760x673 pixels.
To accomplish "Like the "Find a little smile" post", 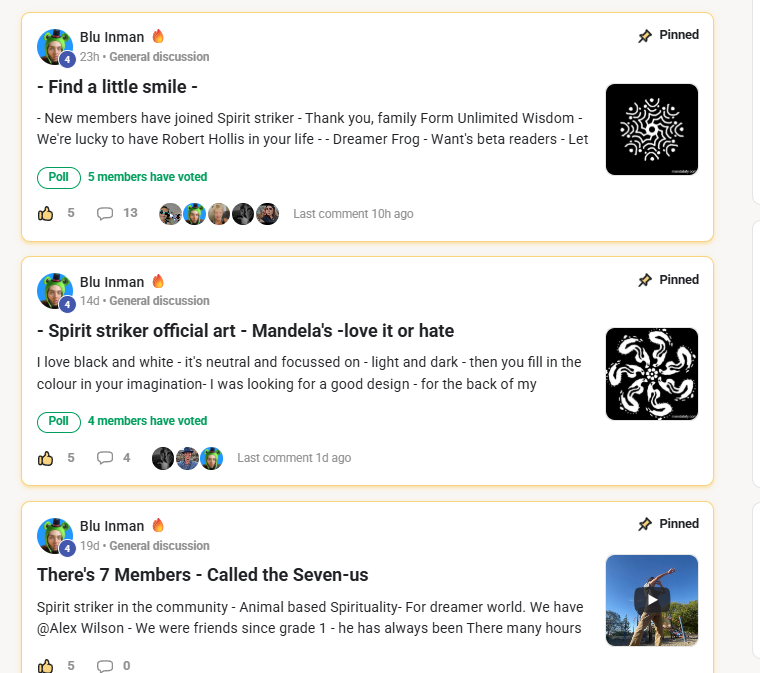I will [46, 213].
